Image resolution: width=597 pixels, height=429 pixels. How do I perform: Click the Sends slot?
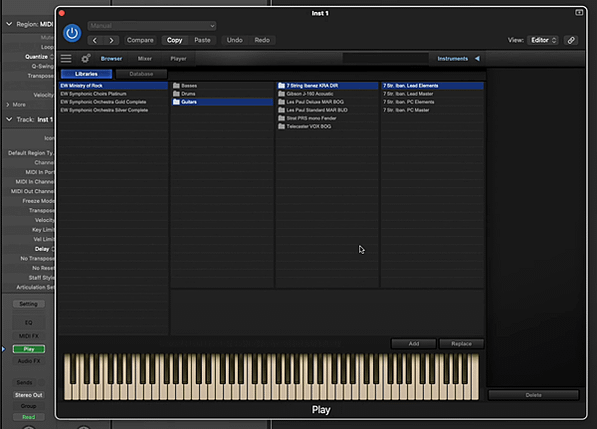24,383
